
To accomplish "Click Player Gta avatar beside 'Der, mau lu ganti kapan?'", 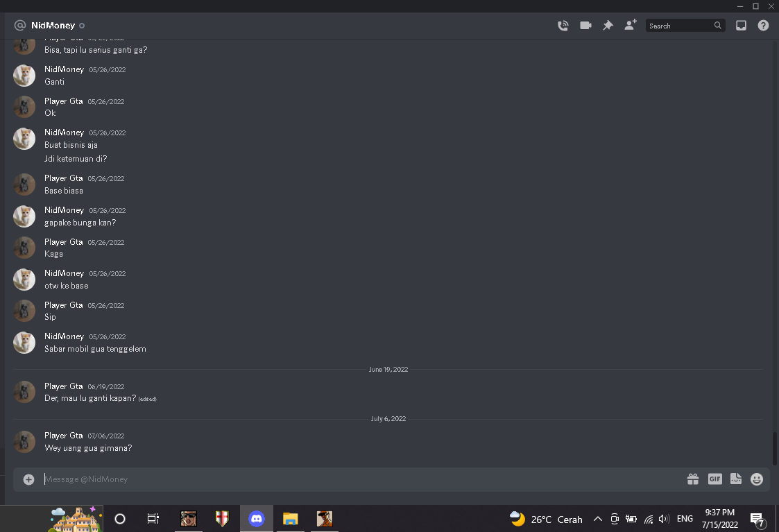I will [24, 392].
